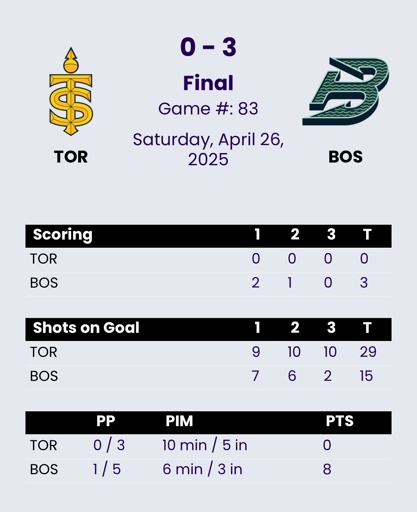Select the TOR team abbreviation under logo

[x=71, y=157]
